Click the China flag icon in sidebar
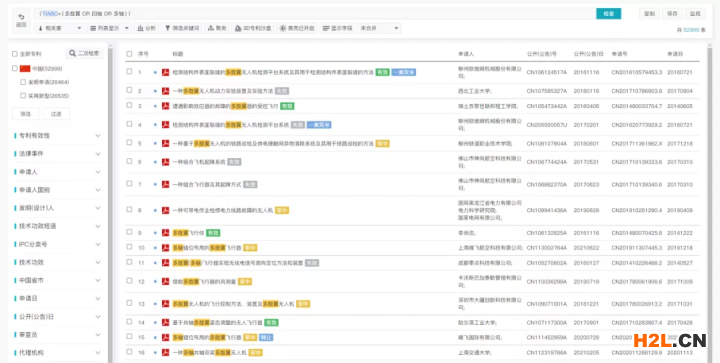Image resolution: width=720 pixels, height=363 pixels. 25,68
